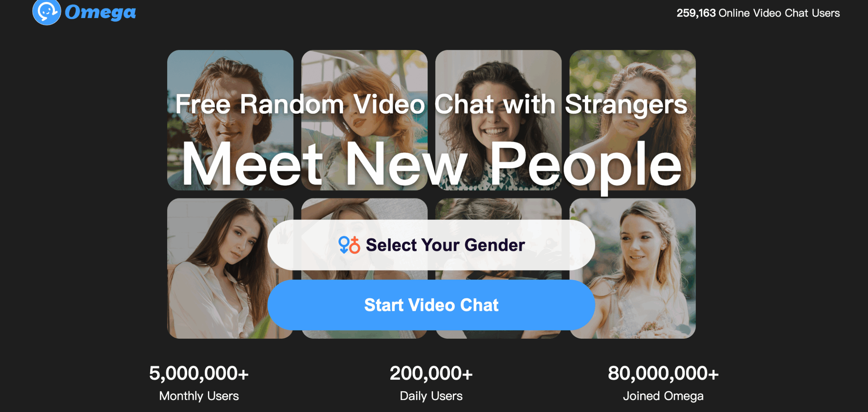Click the gender symbols icon
Image resolution: width=868 pixels, height=412 pixels.
[349, 245]
